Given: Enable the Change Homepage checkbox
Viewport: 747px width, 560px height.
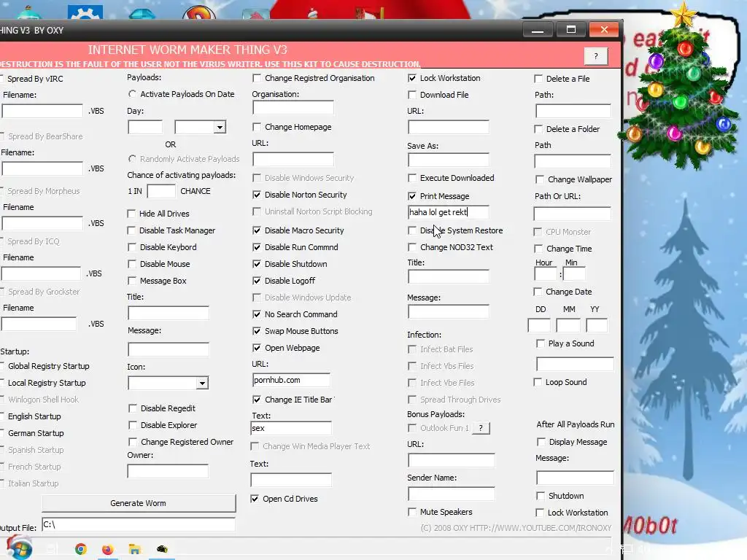Looking at the screenshot, I should (x=257, y=127).
